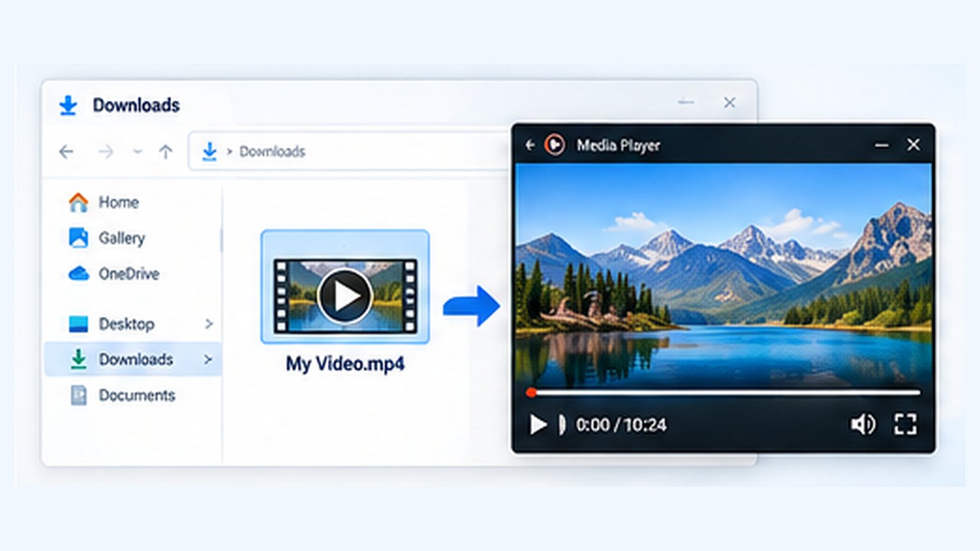
Task: Click the Downloads breadcrumb in the address bar
Action: (x=272, y=152)
